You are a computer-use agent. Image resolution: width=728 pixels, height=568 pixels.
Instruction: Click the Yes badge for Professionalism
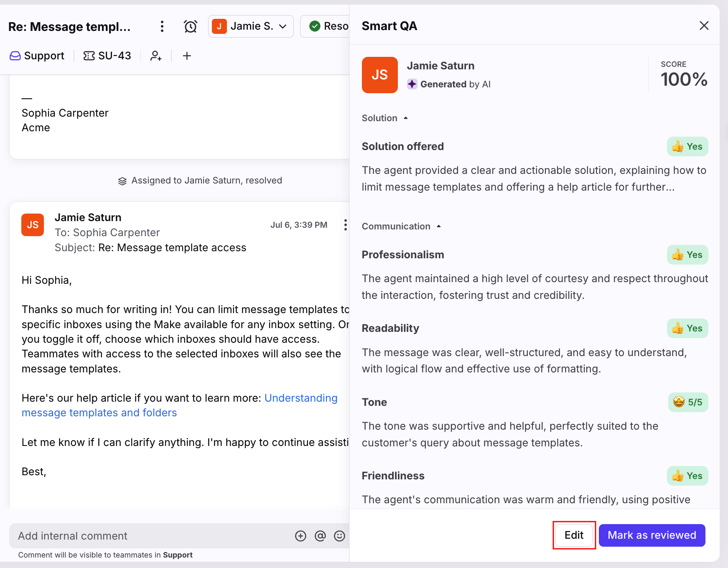687,255
